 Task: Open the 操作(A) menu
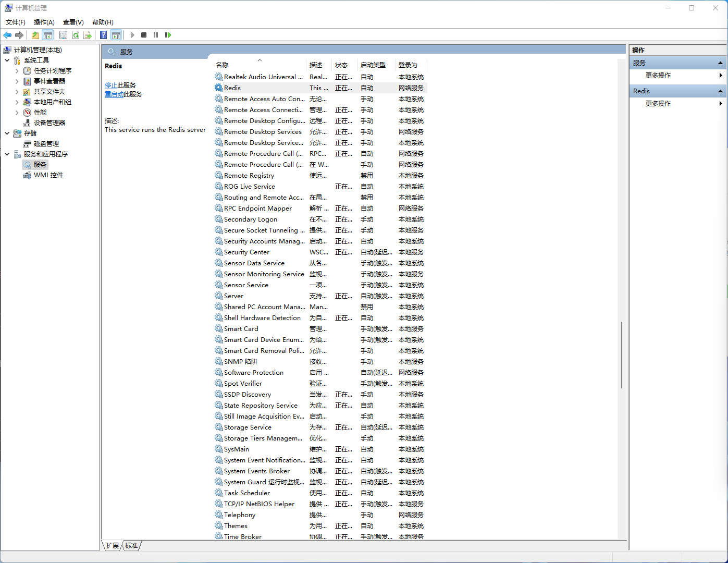pyautogui.click(x=44, y=22)
